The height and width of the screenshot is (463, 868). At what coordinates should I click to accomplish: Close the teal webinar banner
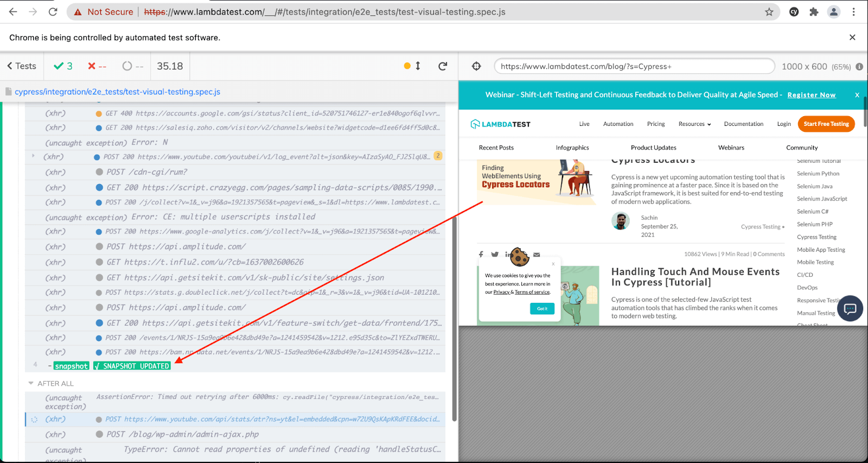[x=857, y=95]
